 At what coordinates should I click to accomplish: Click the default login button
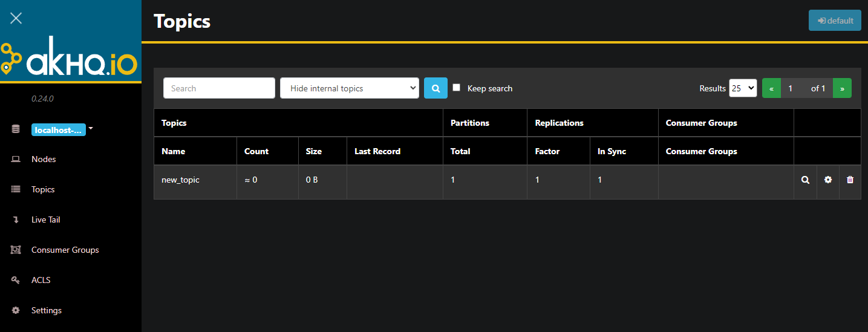(x=835, y=21)
